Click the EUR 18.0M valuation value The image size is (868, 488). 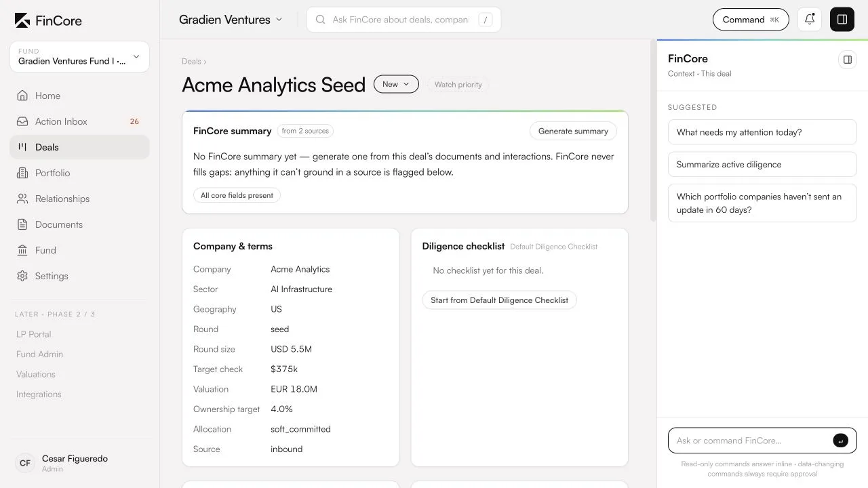tap(294, 389)
